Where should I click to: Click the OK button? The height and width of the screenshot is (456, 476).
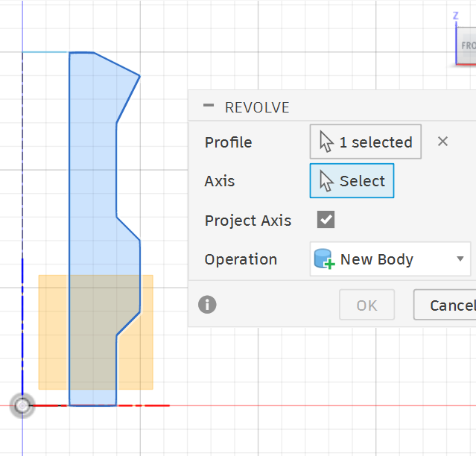[x=366, y=305]
